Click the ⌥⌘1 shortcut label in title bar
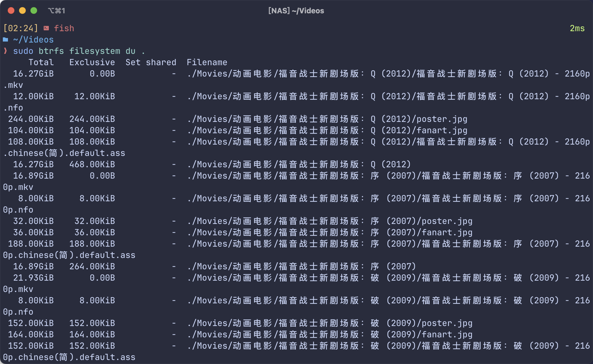 [56, 10]
